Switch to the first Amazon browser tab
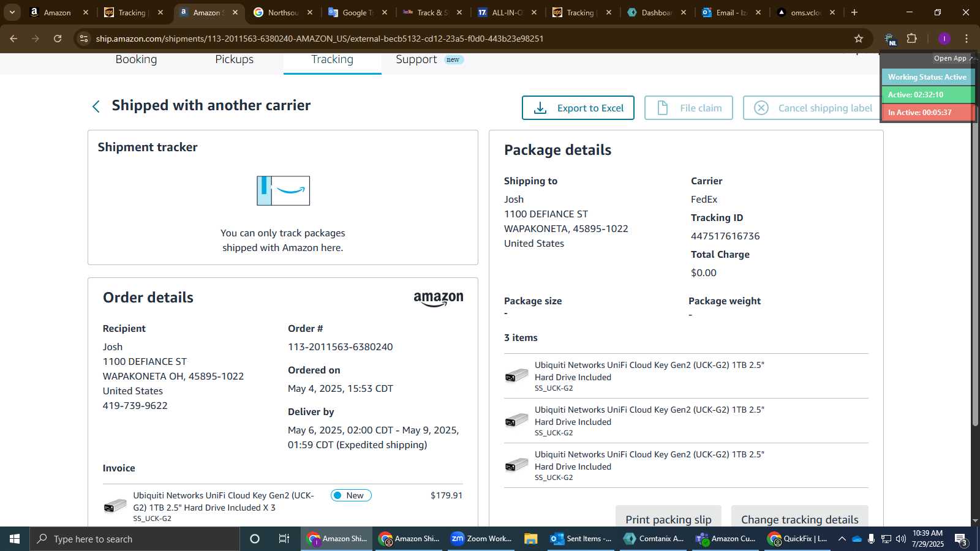980x551 pixels. tap(58, 12)
